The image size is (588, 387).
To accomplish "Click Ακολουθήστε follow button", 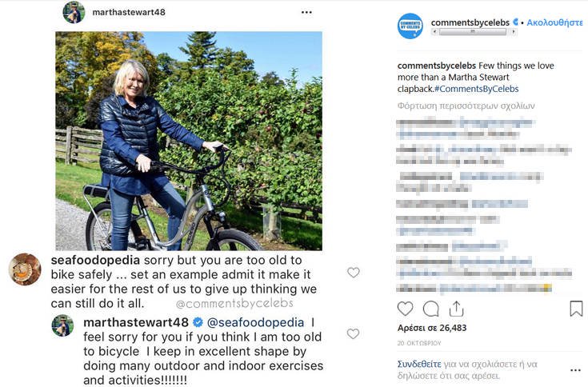I will click(x=554, y=22).
